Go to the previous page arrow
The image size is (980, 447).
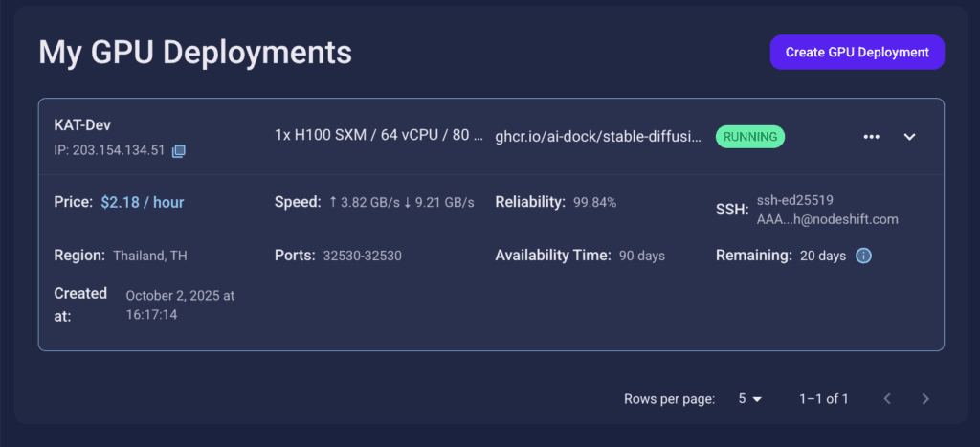pyautogui.click(x=887, y=399)
